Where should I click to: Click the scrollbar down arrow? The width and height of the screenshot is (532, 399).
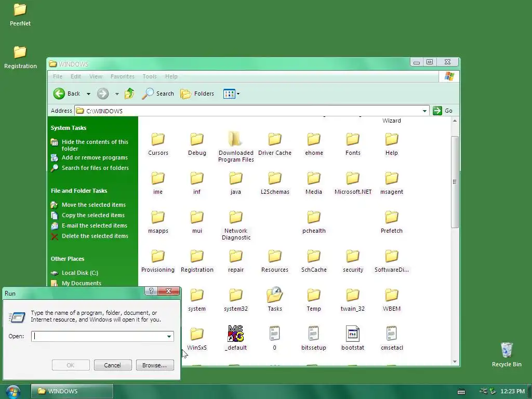455,362
